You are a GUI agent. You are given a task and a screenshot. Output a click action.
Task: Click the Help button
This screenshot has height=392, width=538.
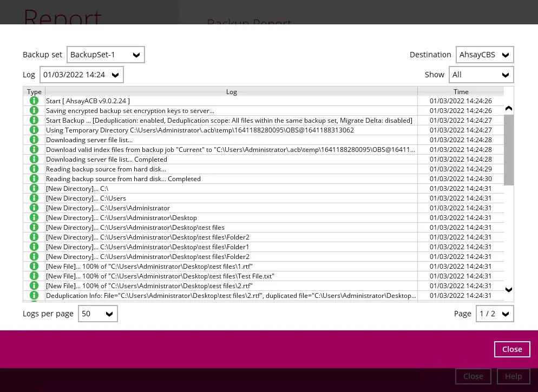[513, 376]
